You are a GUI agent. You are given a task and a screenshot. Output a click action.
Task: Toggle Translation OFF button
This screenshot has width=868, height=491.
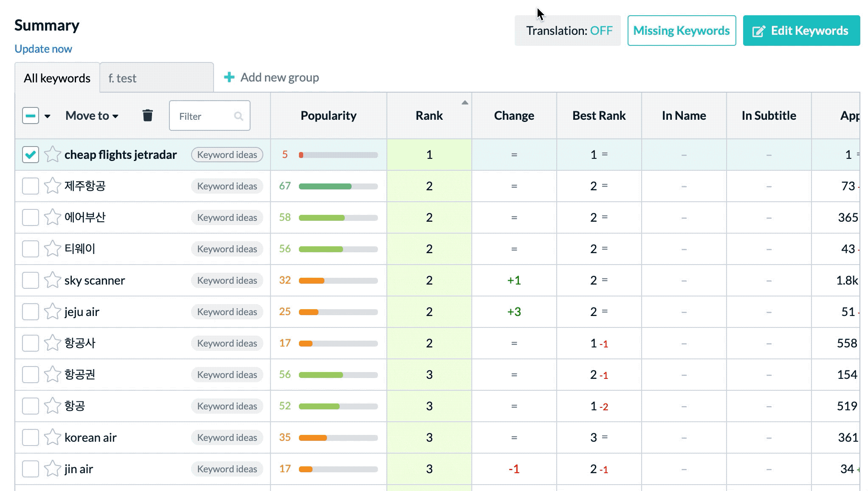coord(568,31)
